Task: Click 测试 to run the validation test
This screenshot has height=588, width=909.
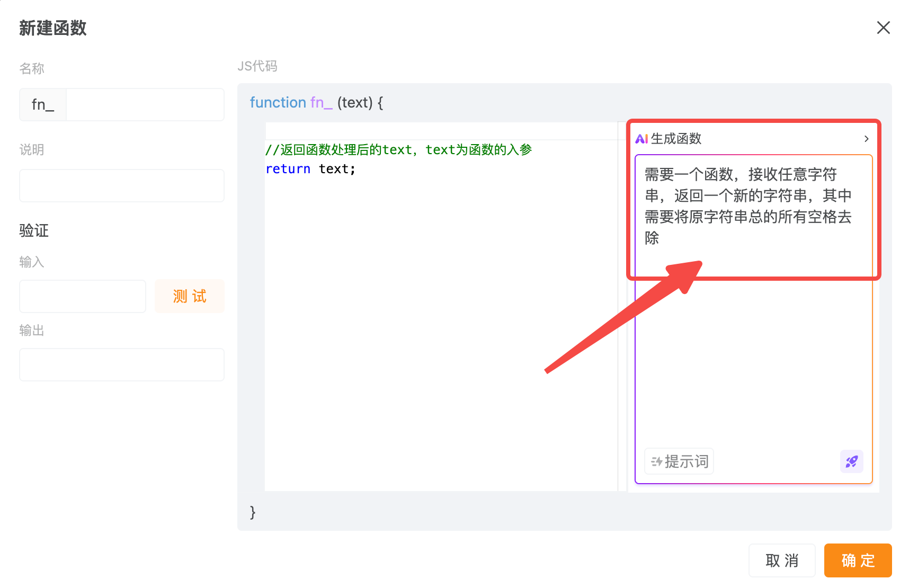Action: [189, 296]
